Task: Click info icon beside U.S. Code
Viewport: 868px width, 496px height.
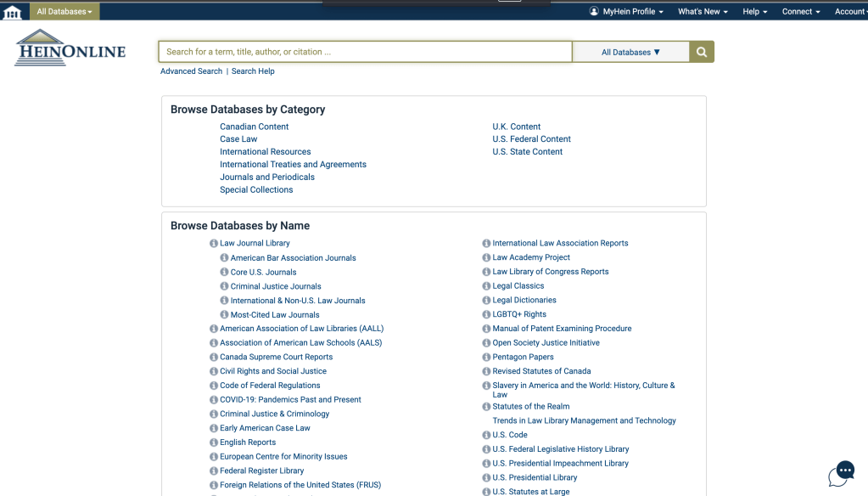Action: coord(486,436)
